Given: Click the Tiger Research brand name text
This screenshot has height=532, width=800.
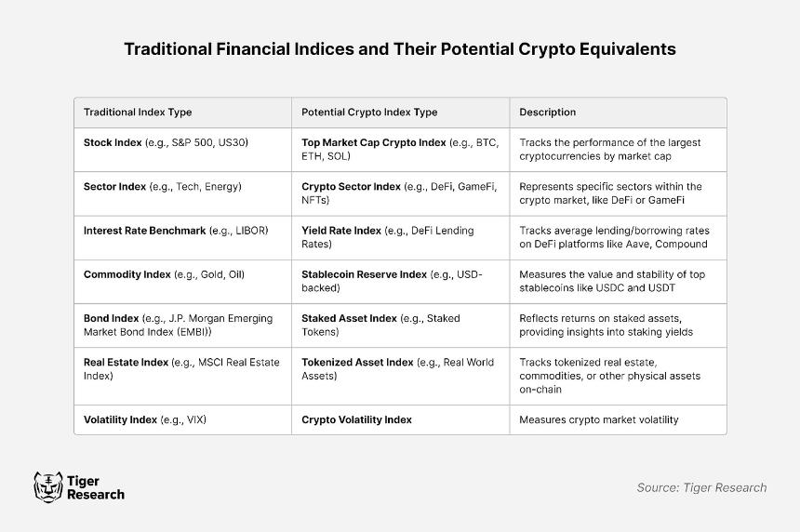Looking at the screenshot, I should (96, 487).
